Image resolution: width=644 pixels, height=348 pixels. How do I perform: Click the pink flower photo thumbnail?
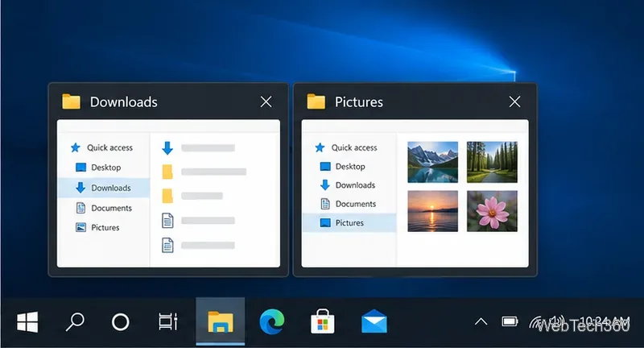click(492, 211)
